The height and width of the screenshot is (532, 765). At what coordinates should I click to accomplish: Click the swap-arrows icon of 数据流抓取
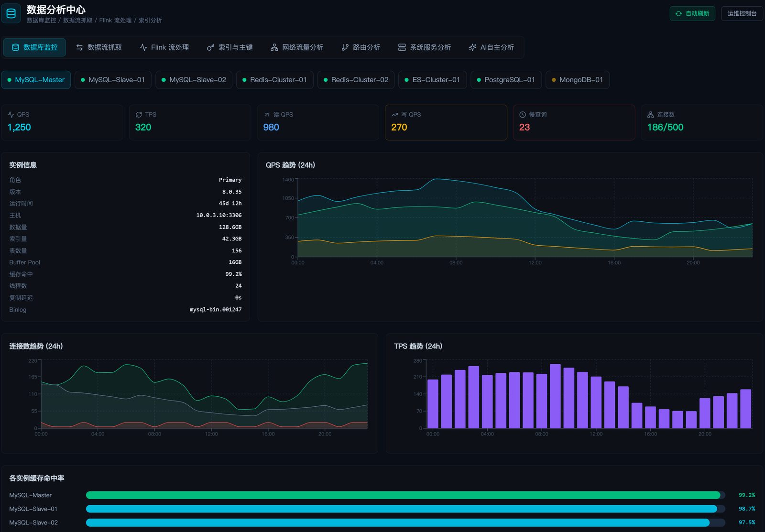[79, 47]
